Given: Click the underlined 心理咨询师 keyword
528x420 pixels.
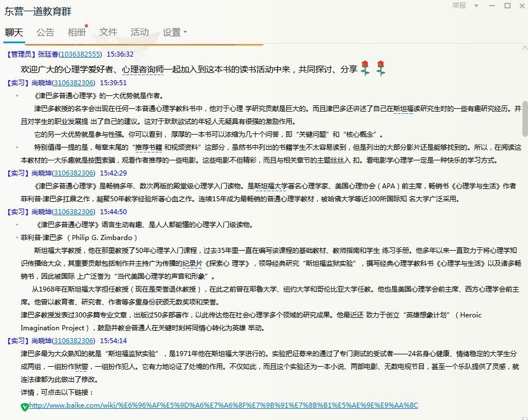Looking at the screenshot, I should pyautogui.click(x=143, y=70).
